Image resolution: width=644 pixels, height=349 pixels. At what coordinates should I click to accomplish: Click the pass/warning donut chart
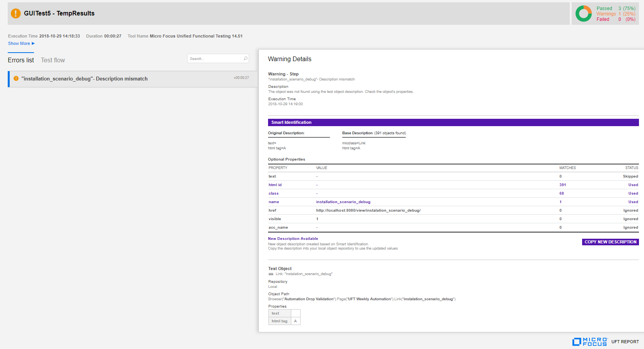(x=583, y=14)
